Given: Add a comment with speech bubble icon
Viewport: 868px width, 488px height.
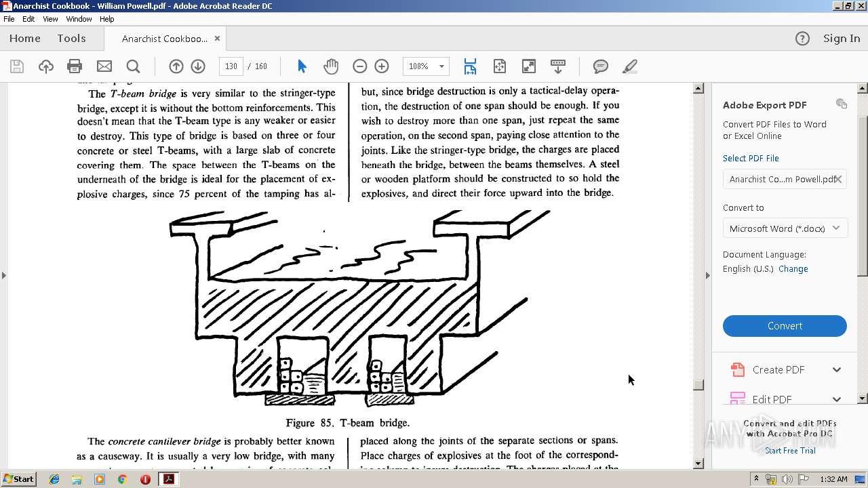Looking at the screenshot, I should (600, 66).
